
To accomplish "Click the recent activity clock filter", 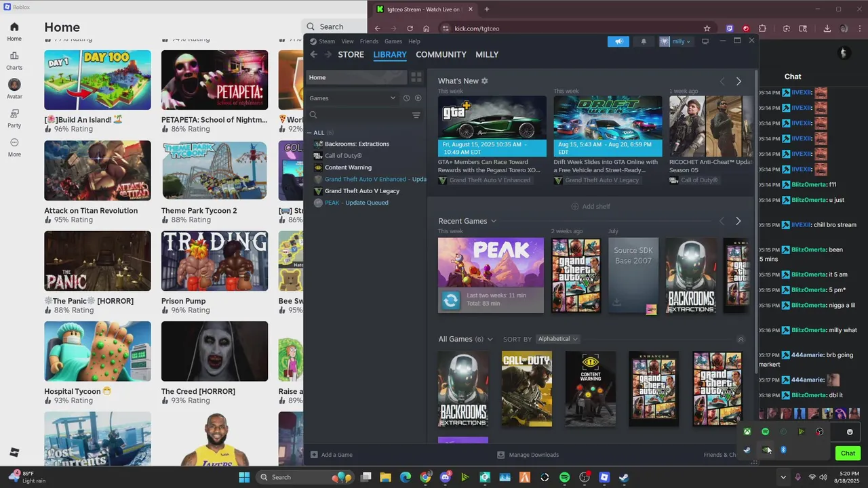I will coord(406,98).
